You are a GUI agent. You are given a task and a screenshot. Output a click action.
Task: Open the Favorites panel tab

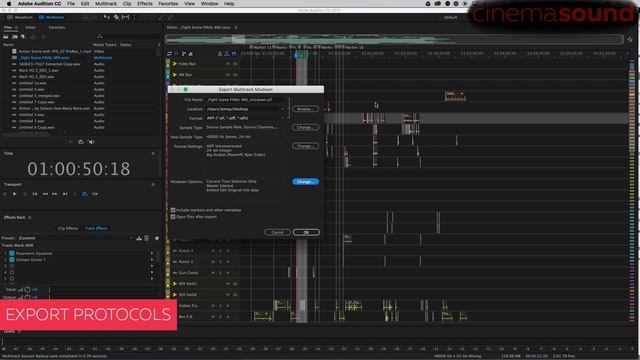[57, 27]
